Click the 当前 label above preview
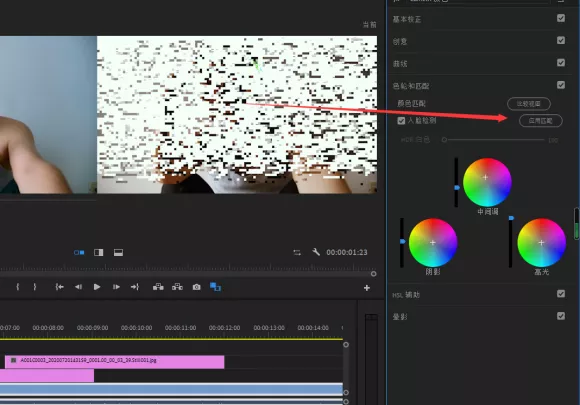This screenshot has height=405, width=580. tap(370, 25)
